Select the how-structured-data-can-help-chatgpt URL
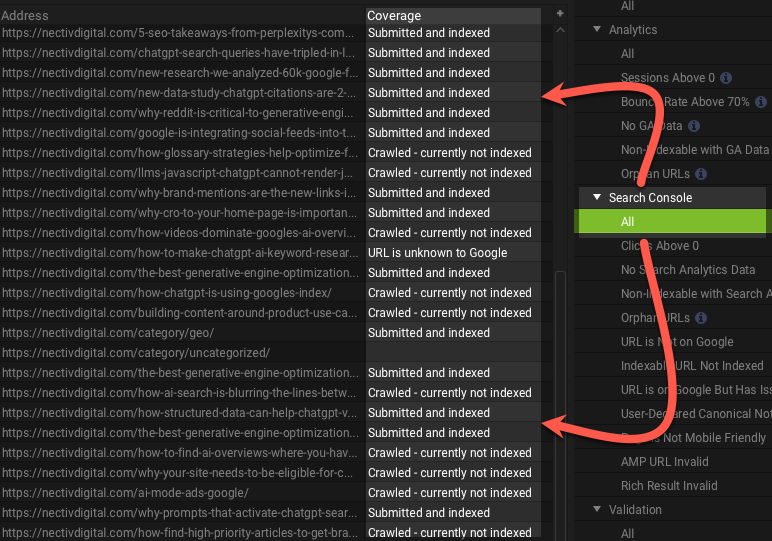 click(179, 413)
